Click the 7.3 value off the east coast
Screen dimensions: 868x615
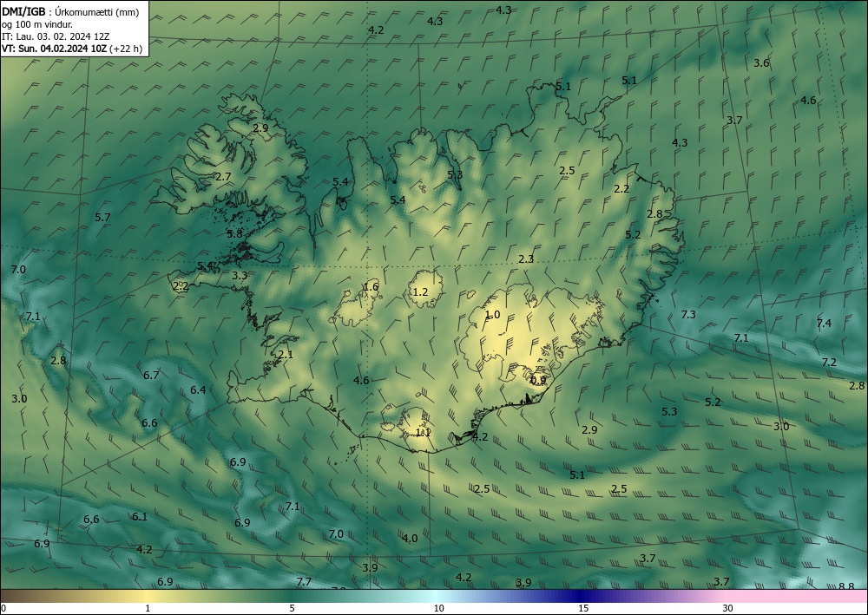[x=687, y=314]
